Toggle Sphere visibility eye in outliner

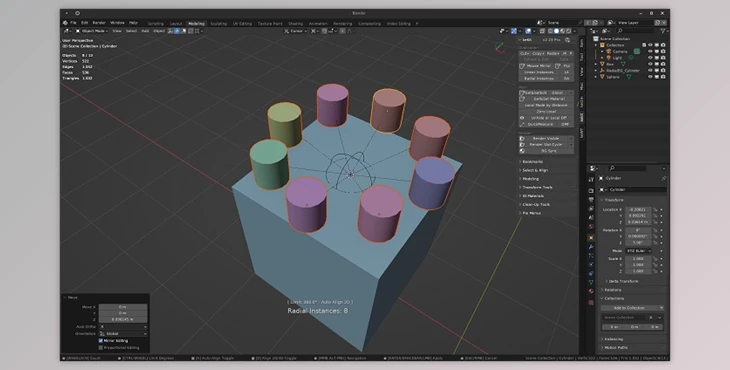650,77
